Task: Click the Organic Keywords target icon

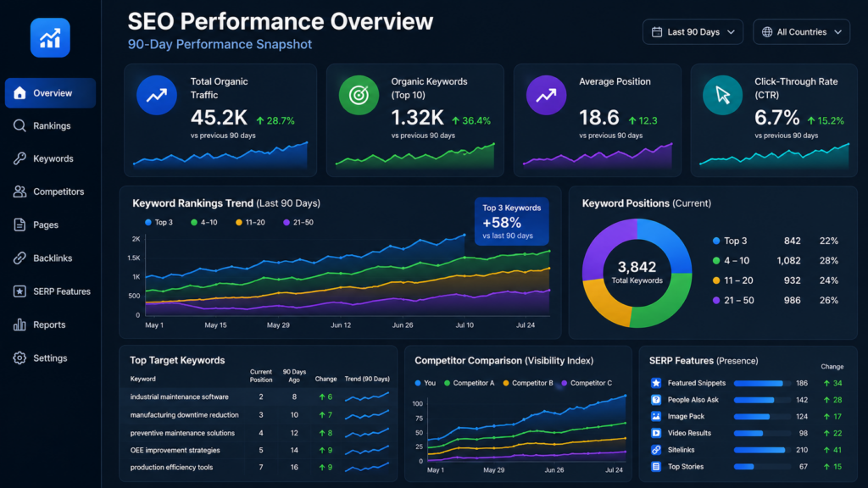Action: click(359, 95)
